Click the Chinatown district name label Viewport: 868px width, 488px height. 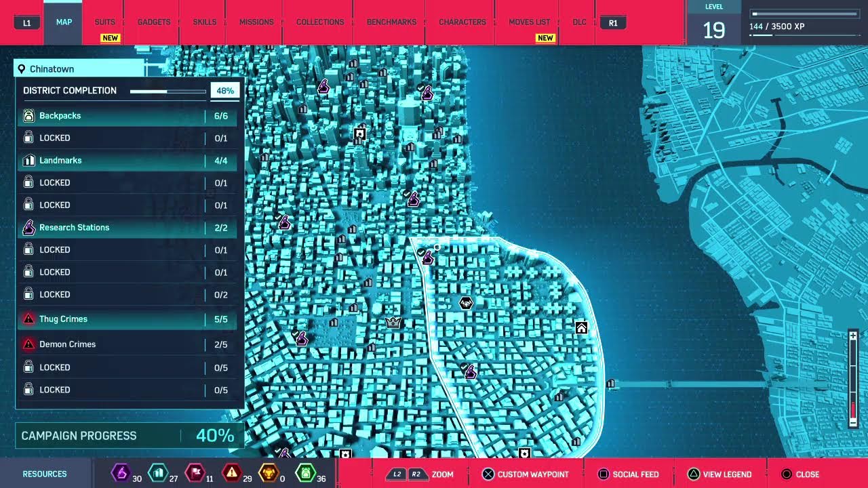coord(52,69)
